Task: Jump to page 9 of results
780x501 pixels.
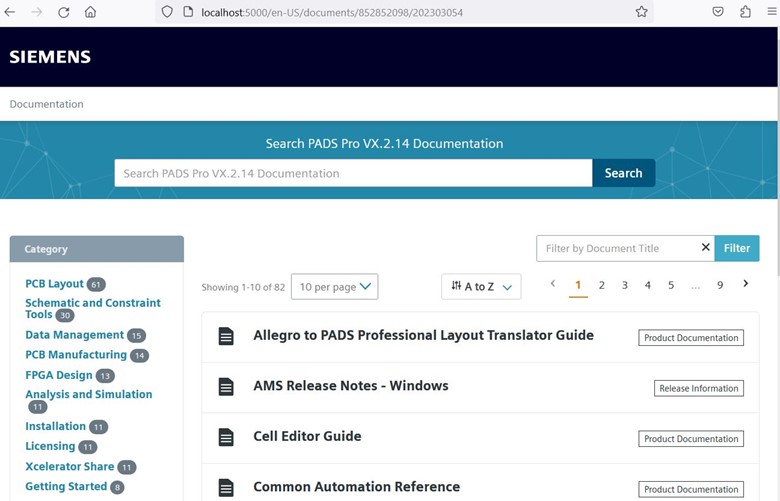Action: coord(720,285)
